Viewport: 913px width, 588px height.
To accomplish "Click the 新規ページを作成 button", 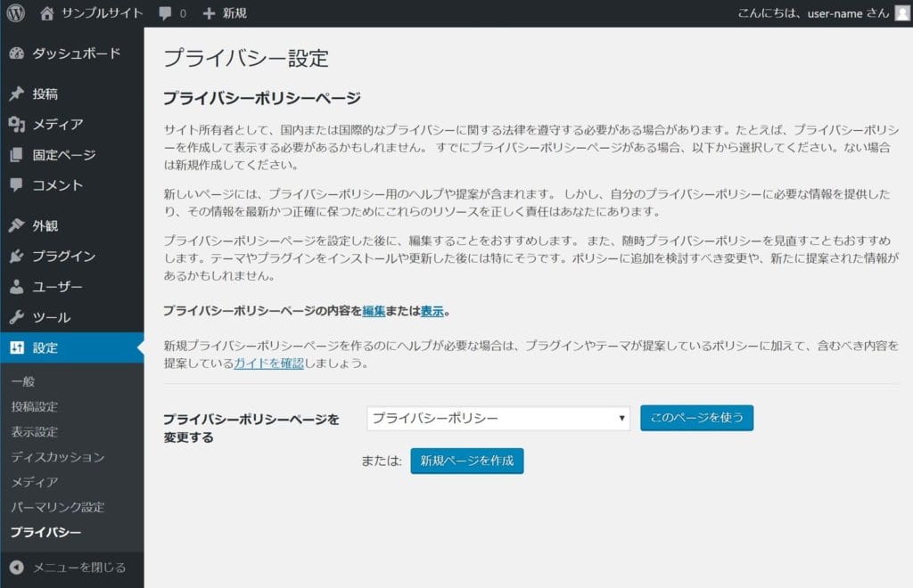I will click(x=466, y=461).
